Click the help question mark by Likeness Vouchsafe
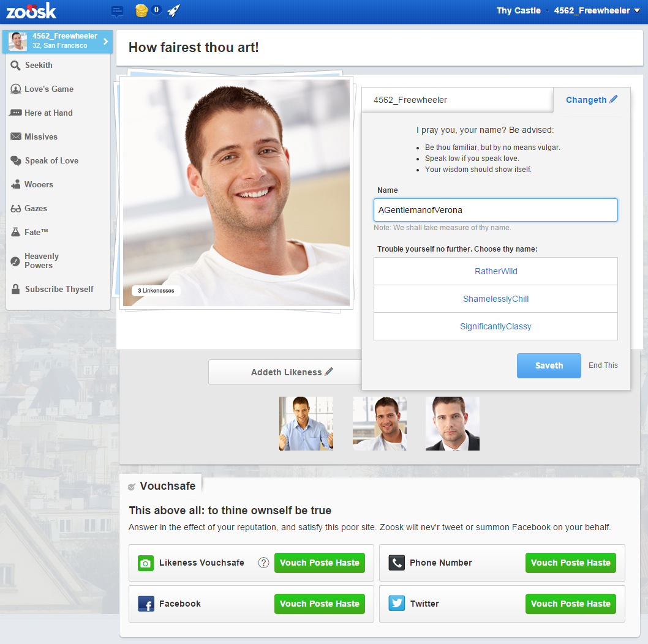 coord(263,563)
